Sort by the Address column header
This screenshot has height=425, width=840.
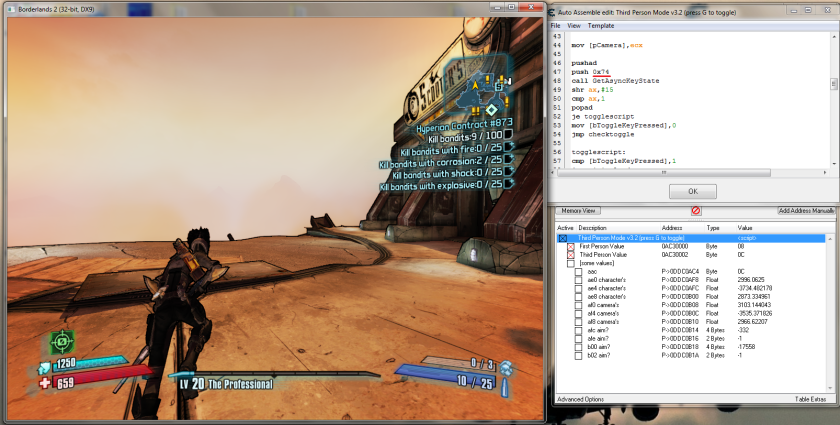tap(672, 228)
